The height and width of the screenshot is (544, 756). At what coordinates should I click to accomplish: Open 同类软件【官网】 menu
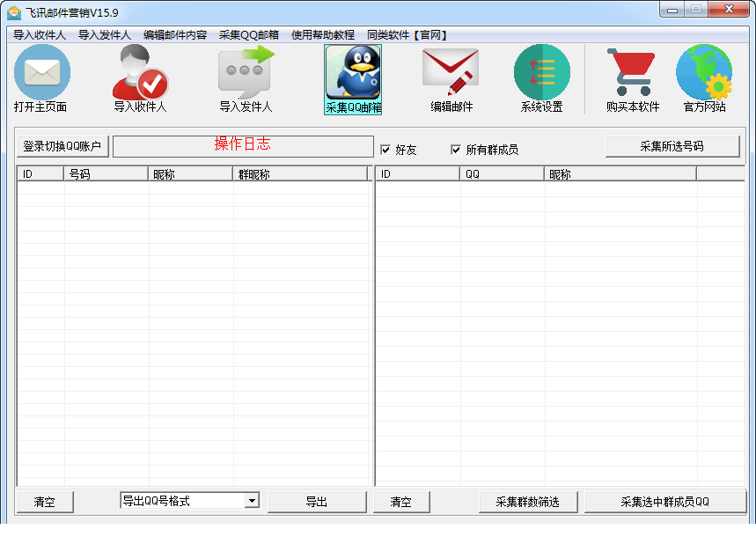(407, 34)
